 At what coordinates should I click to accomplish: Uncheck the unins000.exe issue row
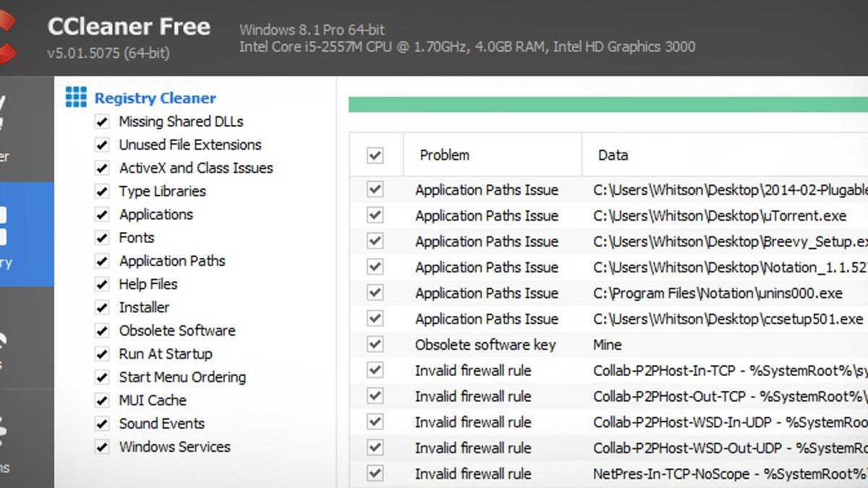pyautogui.click(x=375, y=293)
